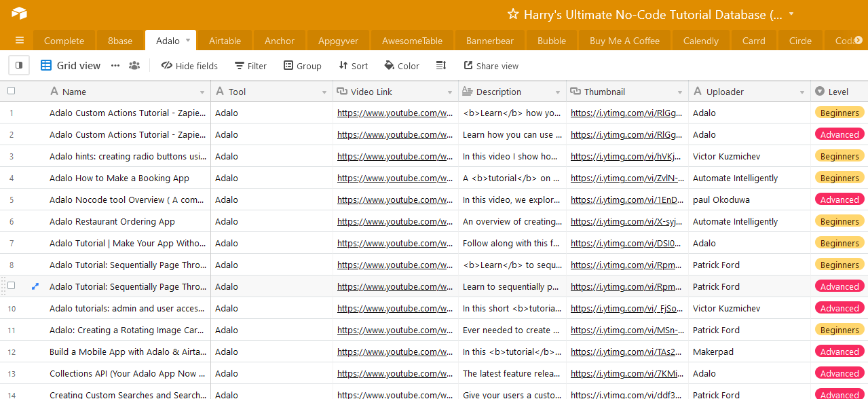Switch to the Calendly tab
Image resolution: width=868 pixels, height=399 pixels.
click(x=701, y=41)
